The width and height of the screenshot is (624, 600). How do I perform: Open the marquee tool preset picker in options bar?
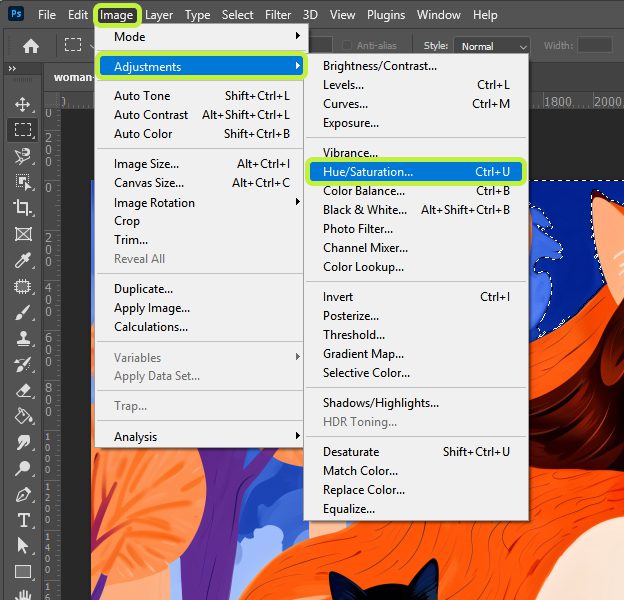coord(78,45)
